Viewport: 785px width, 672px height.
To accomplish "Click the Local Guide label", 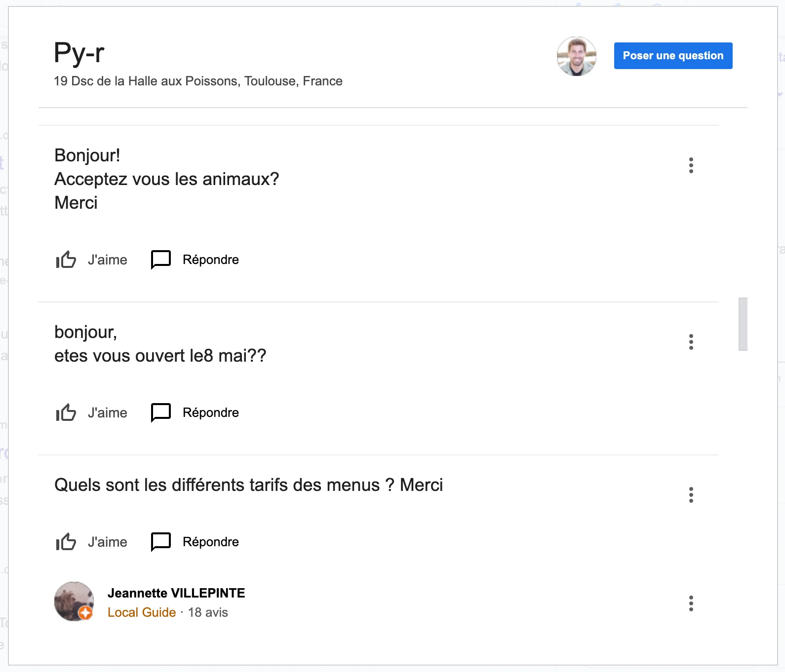I will coord(142,612).
